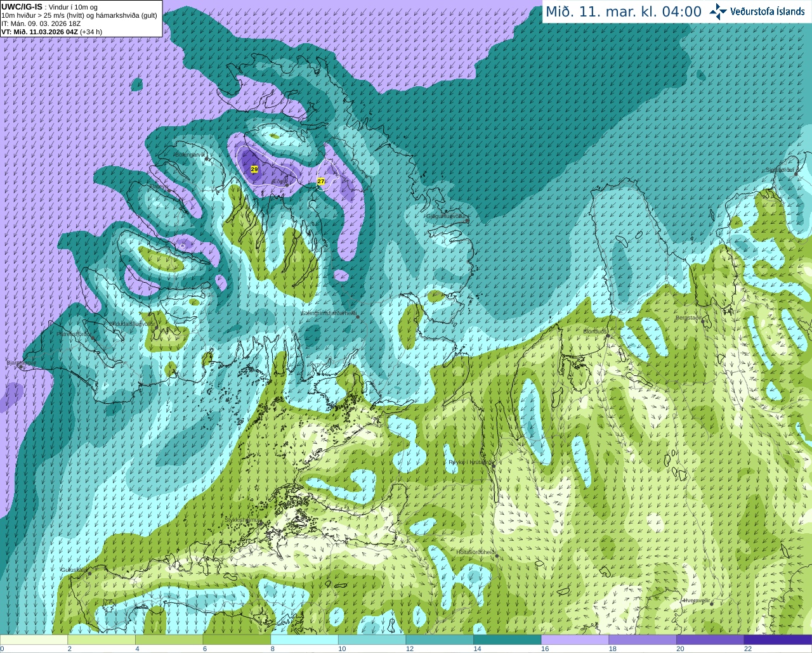Click the 14–16 m/s legend swatch
Screen dimensions: 812x653
pyautogui.click(x=507, y=640)
